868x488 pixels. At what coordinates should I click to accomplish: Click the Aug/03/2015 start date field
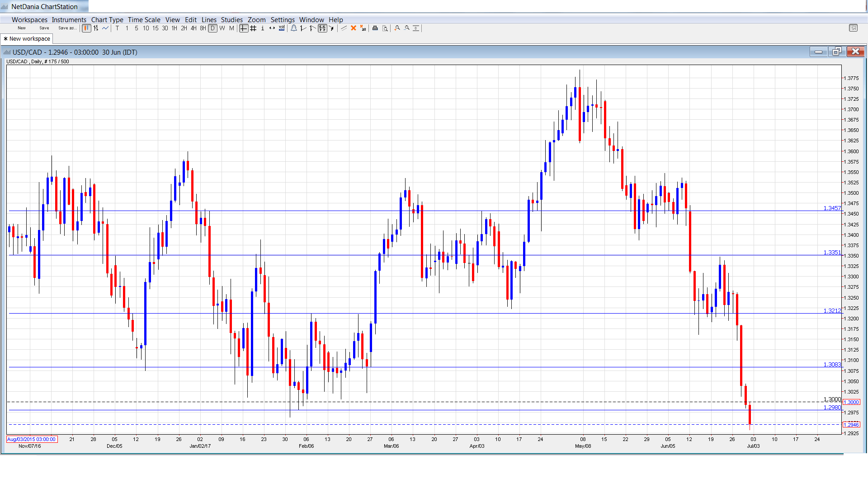32,439
